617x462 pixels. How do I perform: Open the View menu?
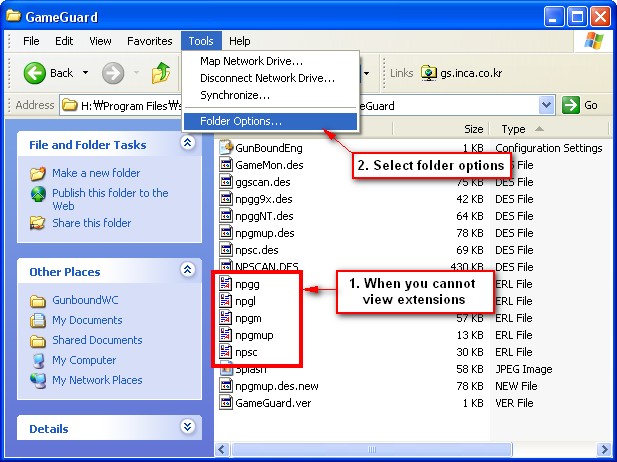point(100,41)
